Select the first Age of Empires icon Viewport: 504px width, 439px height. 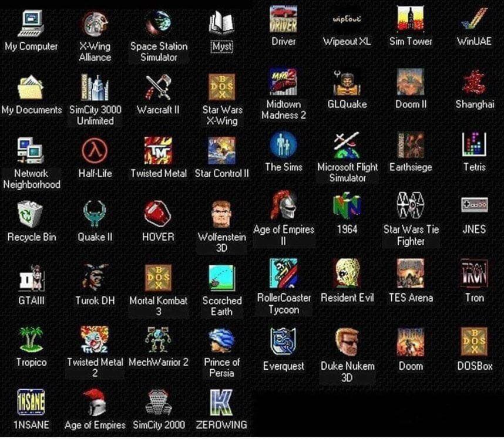pos(94,403)
